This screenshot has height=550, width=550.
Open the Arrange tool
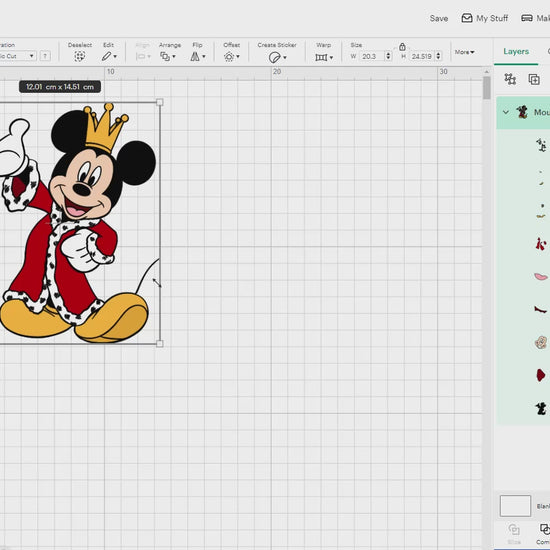pyautogui.click(x=165, y=56)
